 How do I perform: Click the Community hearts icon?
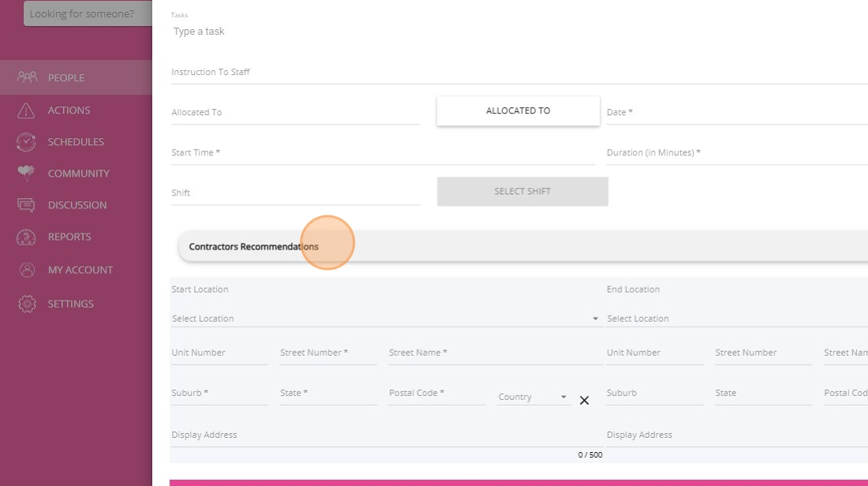pos(27,174)
